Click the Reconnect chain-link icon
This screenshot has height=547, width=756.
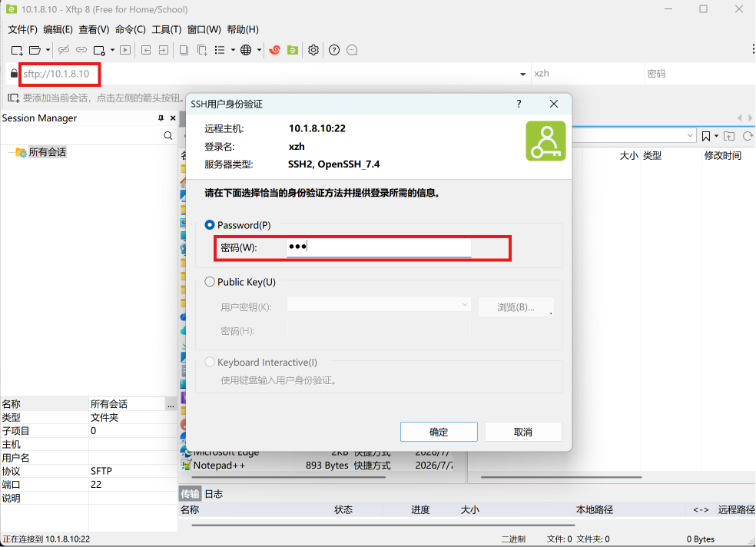tap(81, 50)
